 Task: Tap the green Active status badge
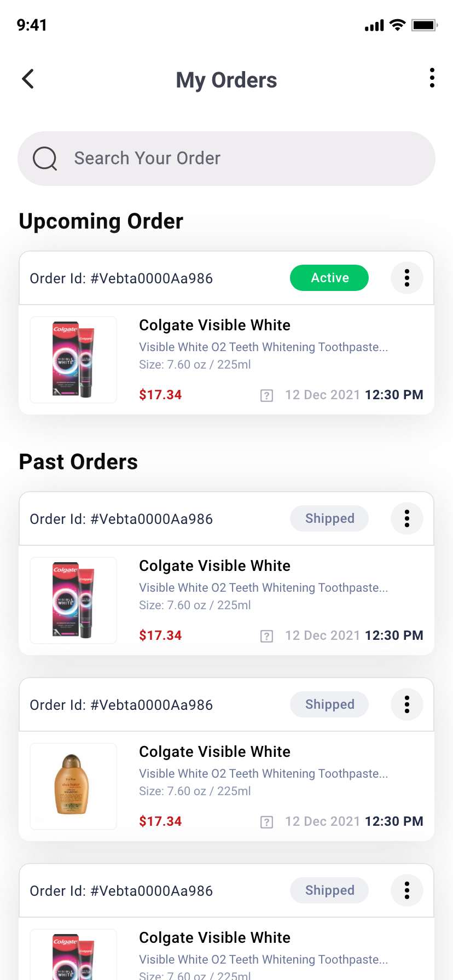(329, 278)
